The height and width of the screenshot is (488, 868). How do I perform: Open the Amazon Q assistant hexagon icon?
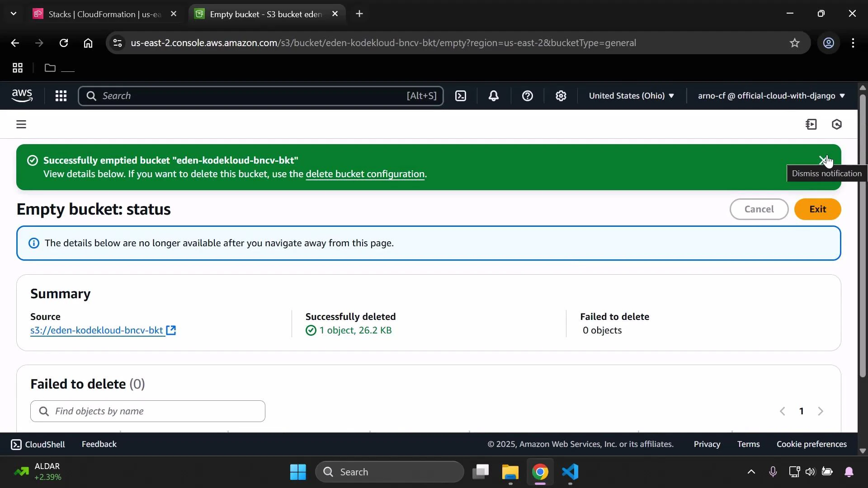[837, 124]
